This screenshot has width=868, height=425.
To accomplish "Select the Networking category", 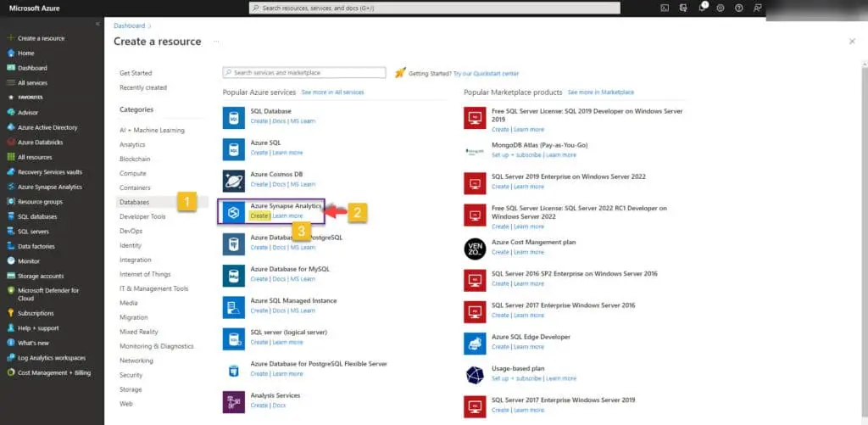I will (136, 361).
